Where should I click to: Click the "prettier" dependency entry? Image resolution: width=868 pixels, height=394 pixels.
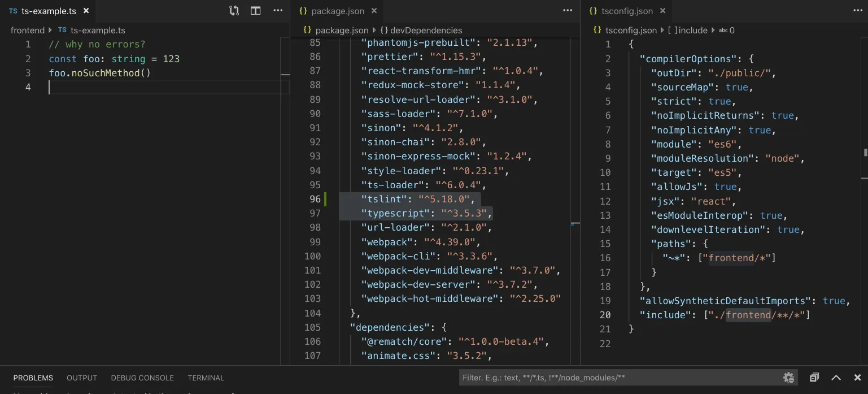coord(424,57)
